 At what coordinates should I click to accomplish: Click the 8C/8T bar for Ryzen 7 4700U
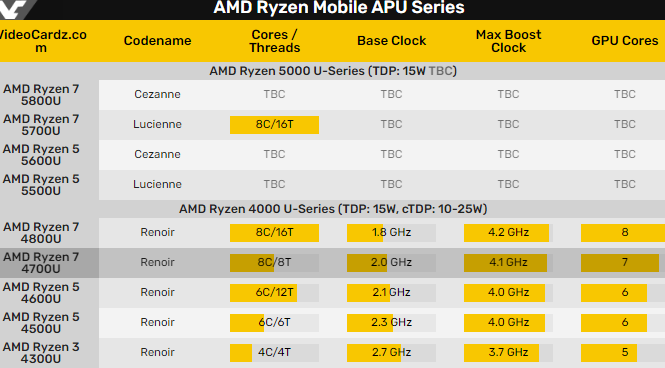point(274,263)
